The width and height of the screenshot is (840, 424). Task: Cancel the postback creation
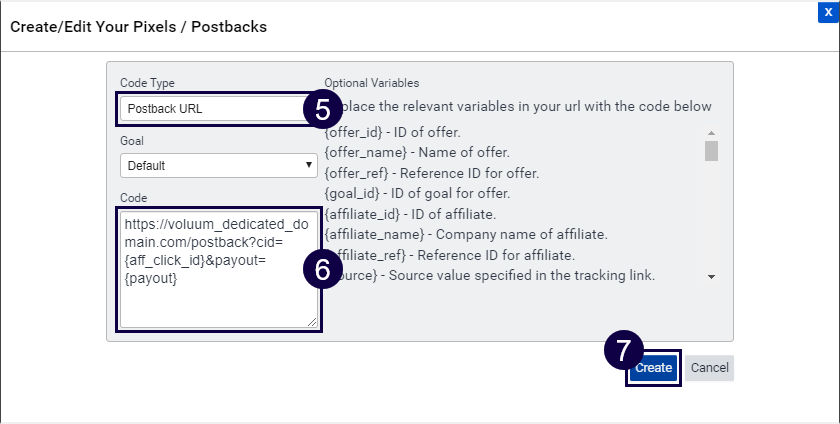(x=709, y=368)
